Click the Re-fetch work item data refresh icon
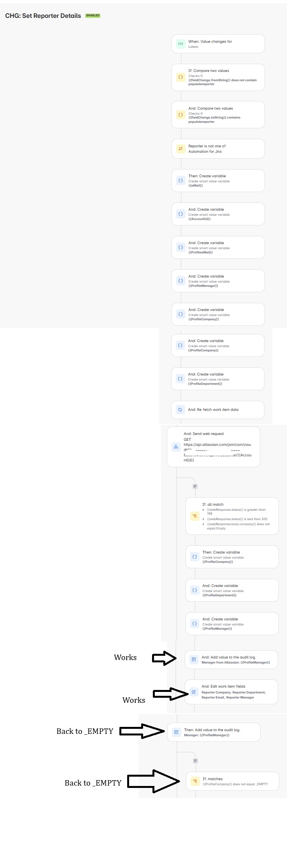The height and width of the screenshot is (868, 287). coord(180,410)
